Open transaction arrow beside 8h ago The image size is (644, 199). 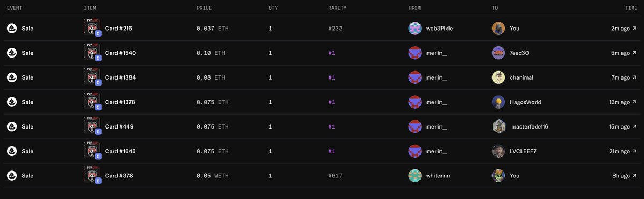(634, 176)
